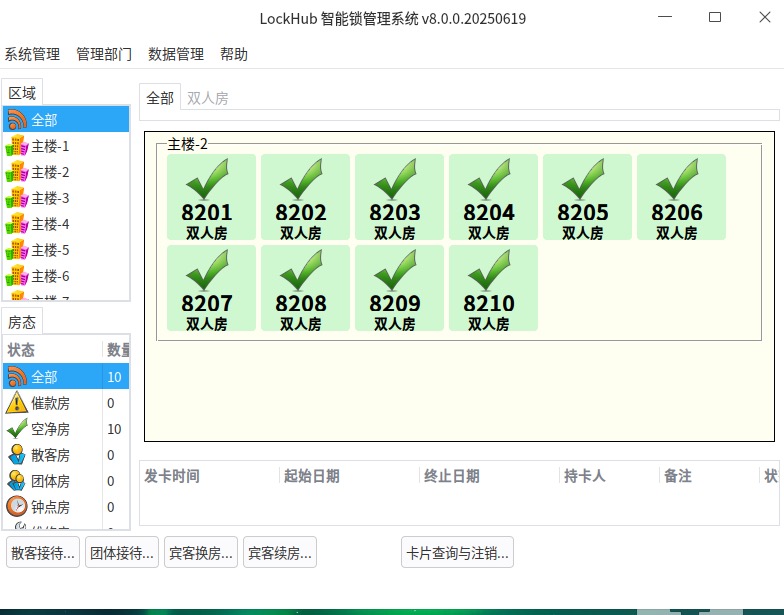
Task: Select 散客房 guest status icon
Action: click(17, 455)
